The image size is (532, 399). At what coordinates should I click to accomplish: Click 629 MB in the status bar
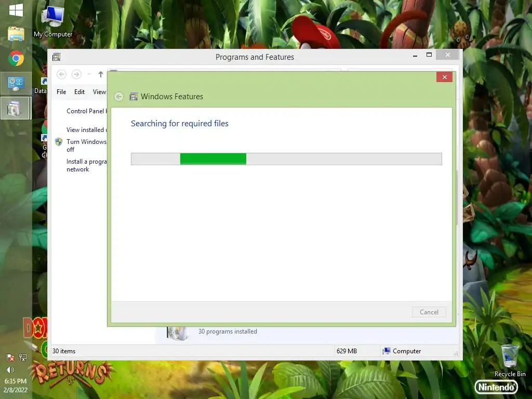[x=347, y=351]
